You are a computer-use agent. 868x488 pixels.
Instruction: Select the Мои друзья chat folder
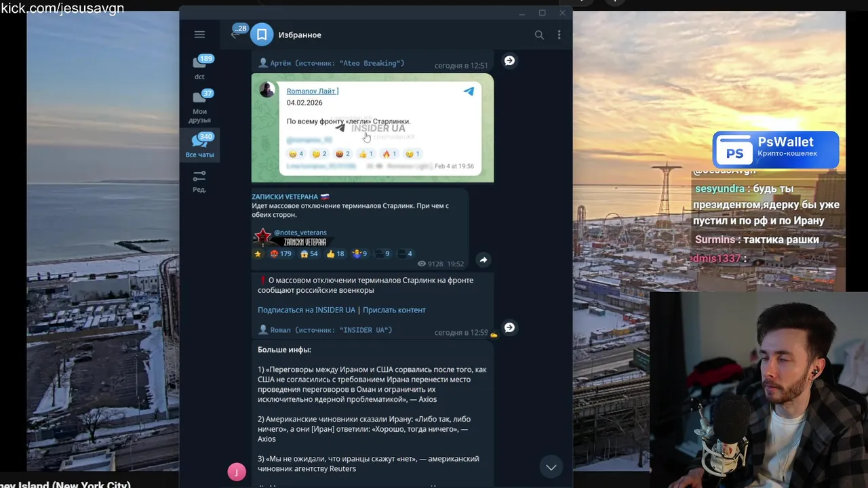[199, 106]
